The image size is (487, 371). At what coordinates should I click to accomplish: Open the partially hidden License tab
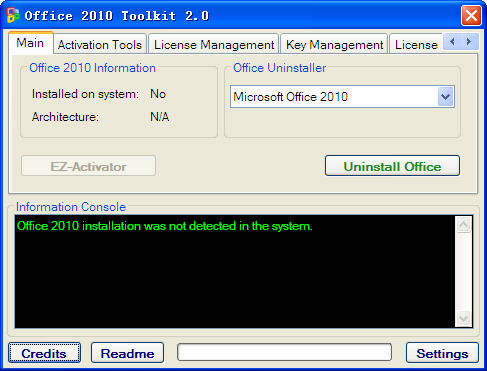pos(416,45)
